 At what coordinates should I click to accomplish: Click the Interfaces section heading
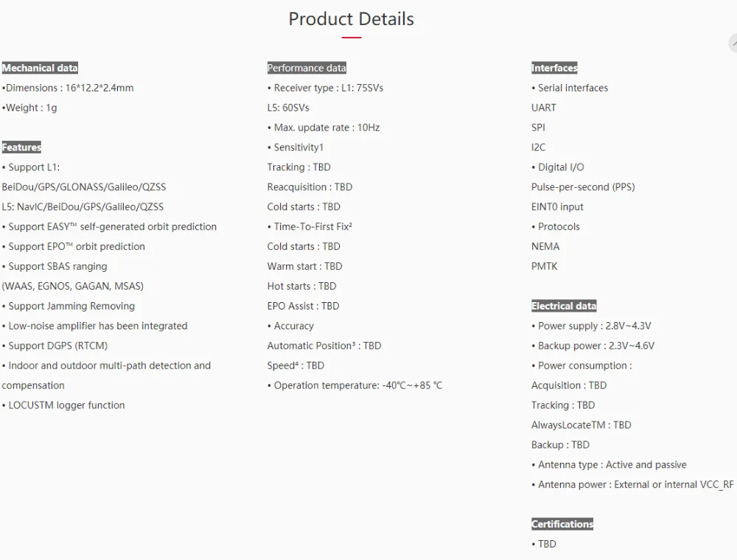click(x=554, y=68)
